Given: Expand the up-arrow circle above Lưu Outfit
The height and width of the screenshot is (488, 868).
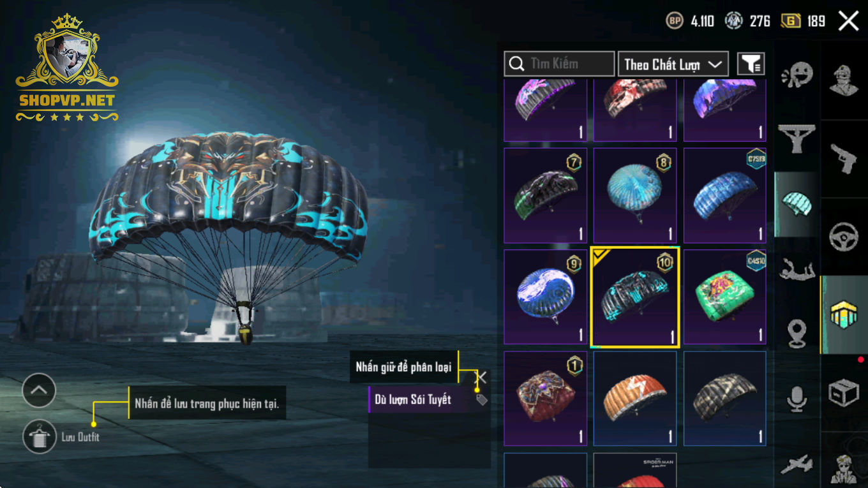Looking at the screenshot, I should tap(39, 390).
